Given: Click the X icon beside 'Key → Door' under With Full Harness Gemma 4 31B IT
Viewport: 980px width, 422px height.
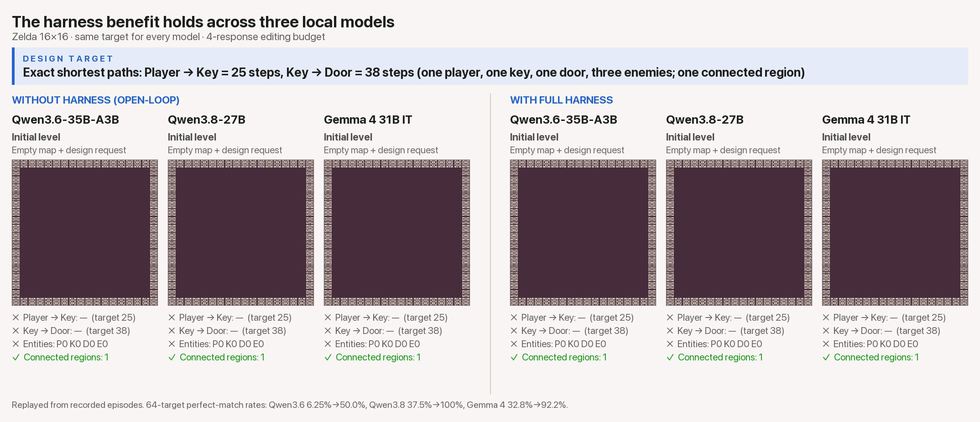Looking at the screenshot, I should coord(826,331).
